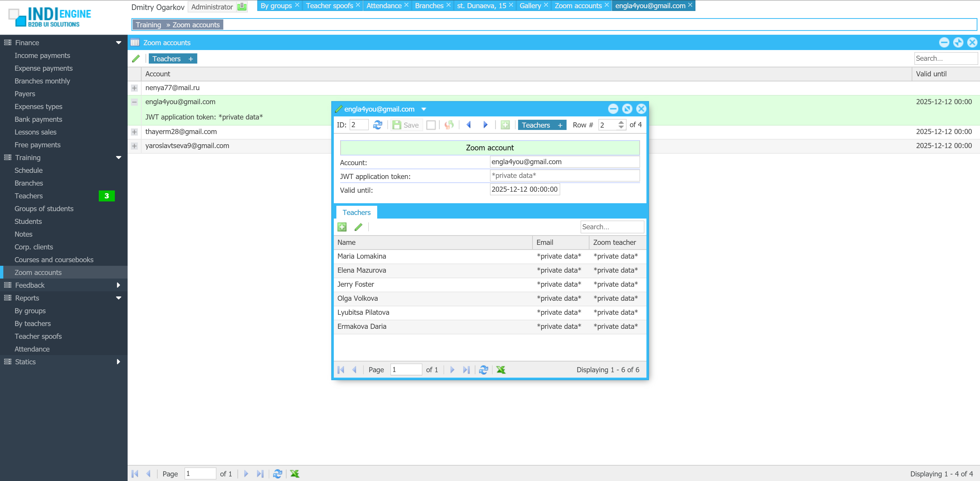
Task: Increase the Row # spinner value
Action: (x=621, y=123)
